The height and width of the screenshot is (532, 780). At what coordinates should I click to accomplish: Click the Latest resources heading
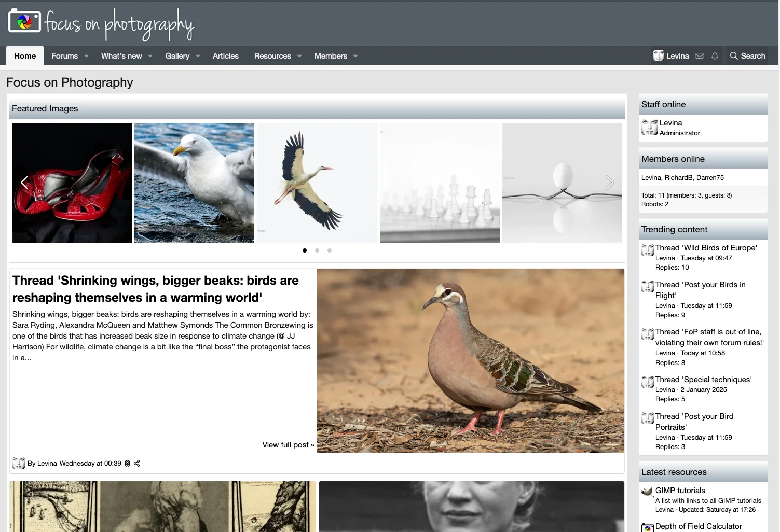(674, 472)
